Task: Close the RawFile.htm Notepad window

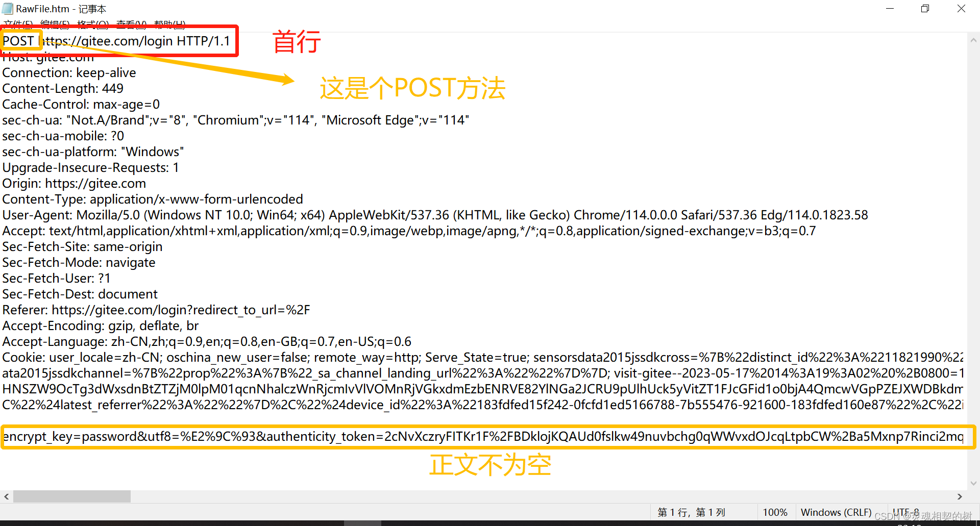Action: 961,9
